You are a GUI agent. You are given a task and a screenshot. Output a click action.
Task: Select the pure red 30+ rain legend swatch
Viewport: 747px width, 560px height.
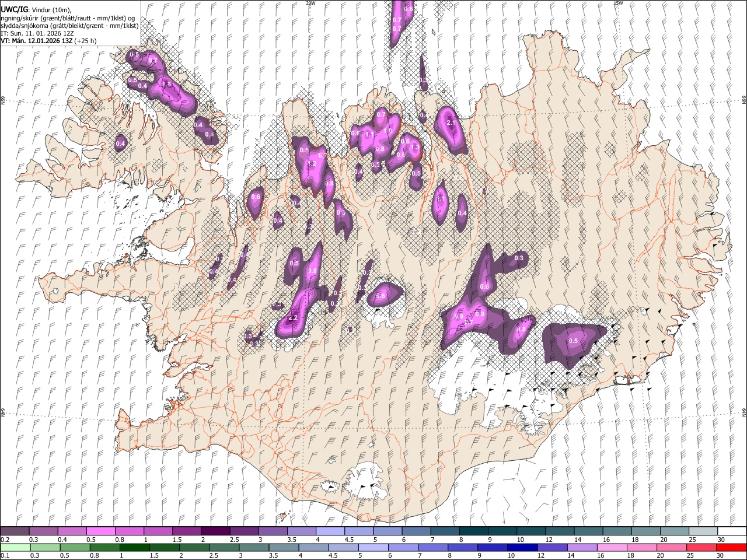point(731,547)
